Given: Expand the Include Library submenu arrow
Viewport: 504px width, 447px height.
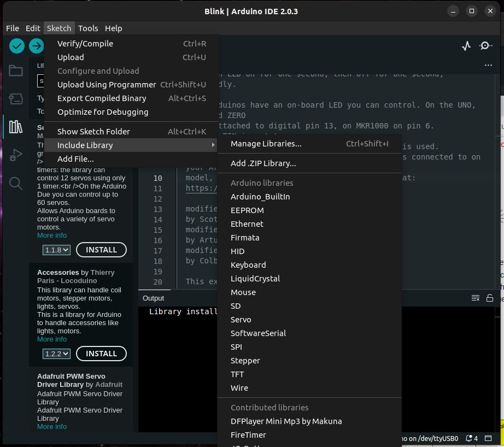Looking at the screenshot, I should coord(213,145).
